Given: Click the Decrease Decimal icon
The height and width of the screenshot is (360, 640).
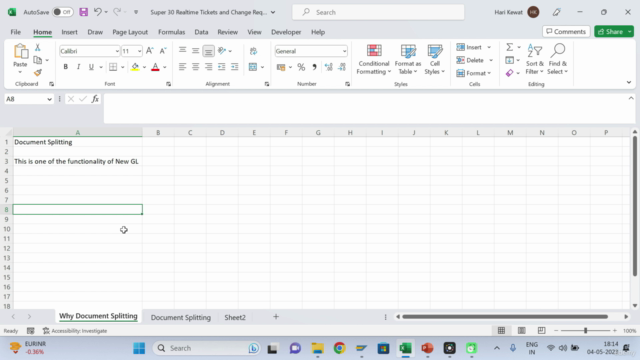Looking at the screenshot, I should click(342, 67).
